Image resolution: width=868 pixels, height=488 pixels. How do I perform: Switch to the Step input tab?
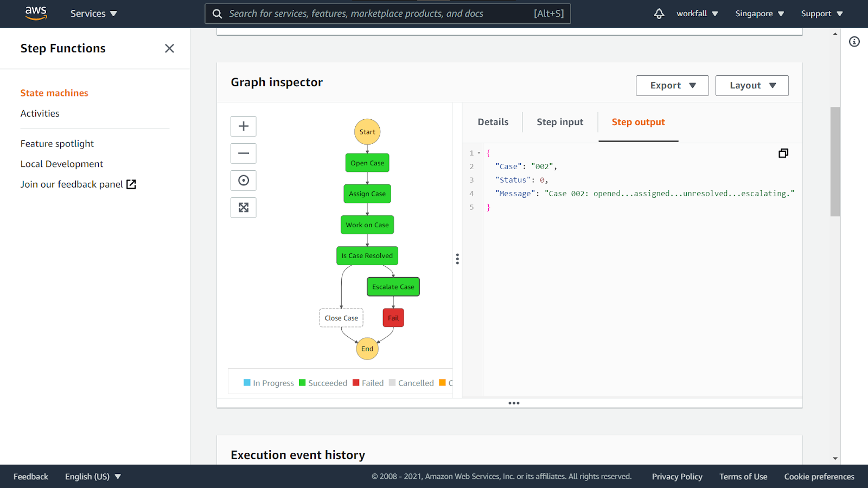[x=560, y=122]
